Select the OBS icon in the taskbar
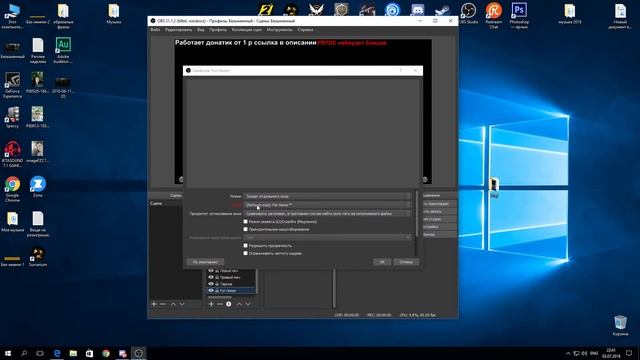This screenshot has height=360, width=640. coord(139,353)
